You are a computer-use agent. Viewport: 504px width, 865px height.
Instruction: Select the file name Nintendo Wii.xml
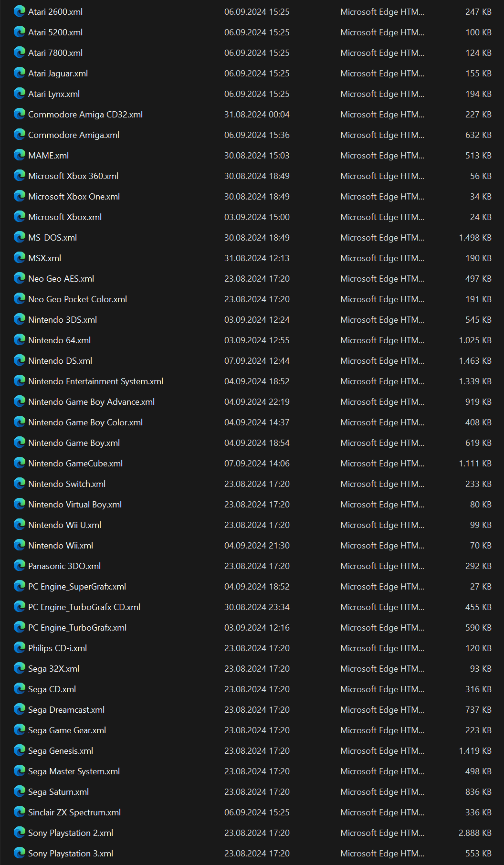tap(61, 546)
